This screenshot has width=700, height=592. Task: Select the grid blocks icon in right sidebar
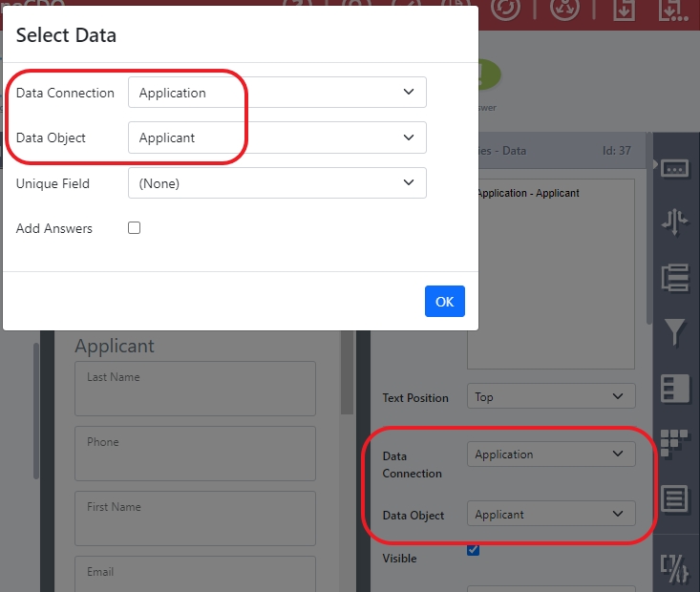tap(673, 442)
